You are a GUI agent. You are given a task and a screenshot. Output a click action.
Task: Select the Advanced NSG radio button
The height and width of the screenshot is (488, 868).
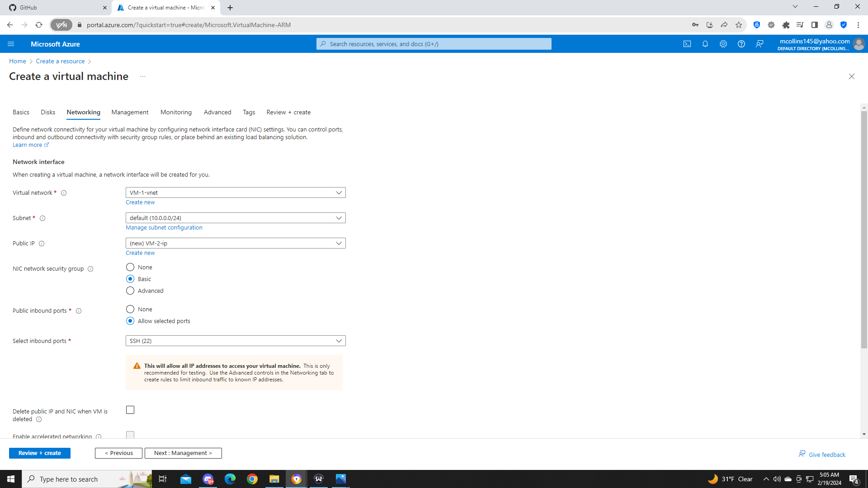coord(130,291)
